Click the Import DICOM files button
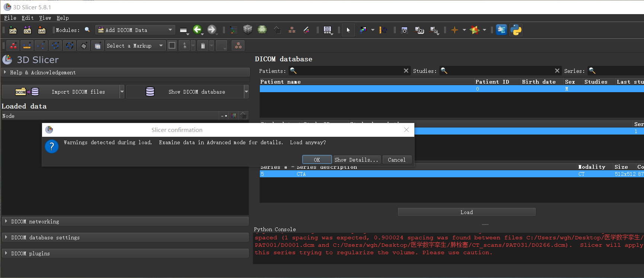 click(61, 92)
